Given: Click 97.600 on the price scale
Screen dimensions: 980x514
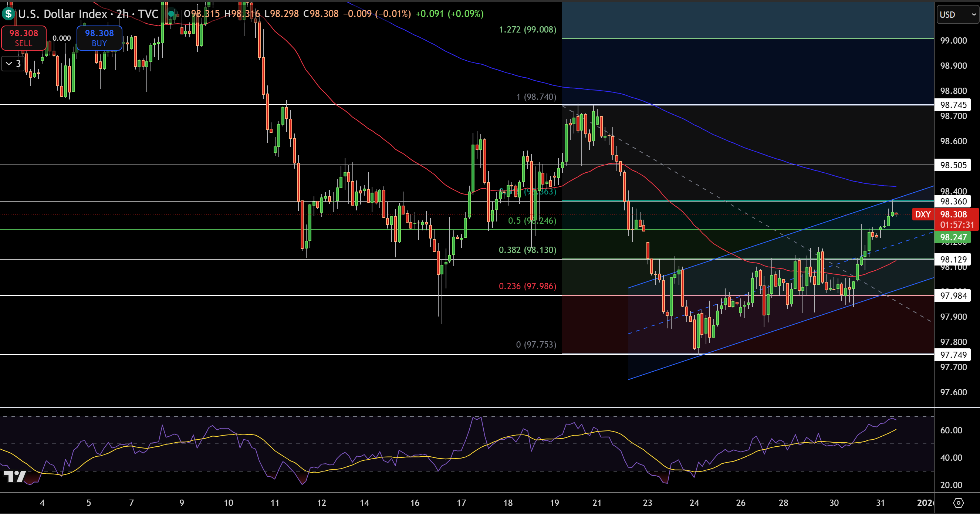Looking at the screenshot, I should pyautogui.click(x=953, y=392).
